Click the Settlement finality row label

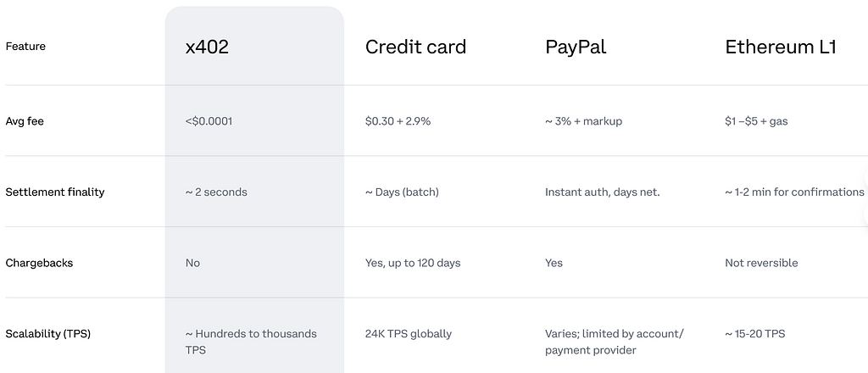55,192
